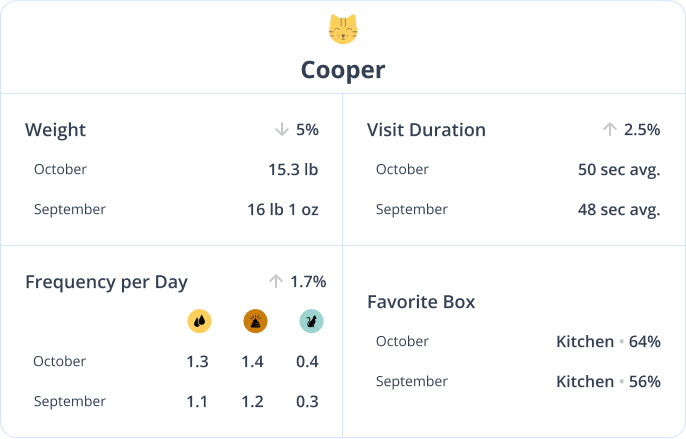Click the October weight 15.3 lb value
686x439 pixels.
tap(293, 169)
